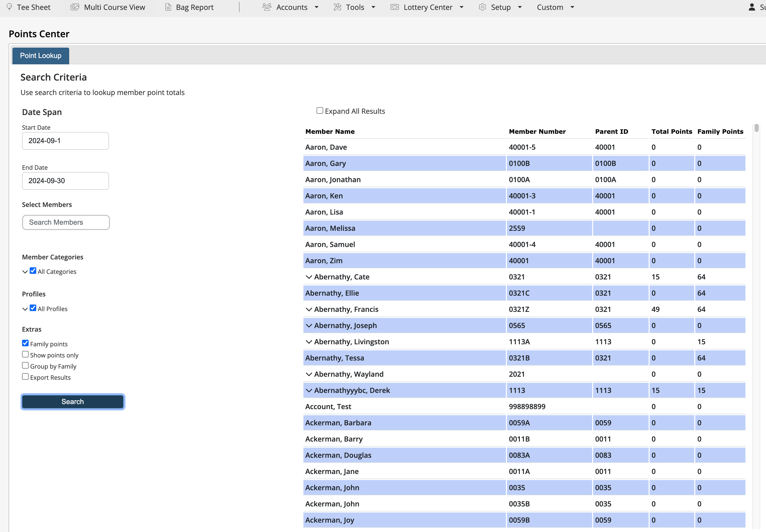This screenshot has width=766, height=532.
Task: Expand Abernathy, Wayland row details
Action: 309,374
